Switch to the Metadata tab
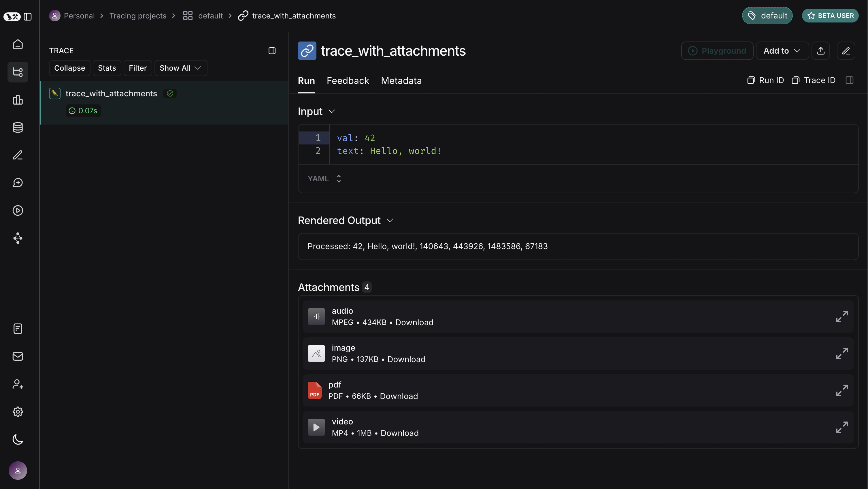Viewport: 868px width, 489px height. pos(401,81)
